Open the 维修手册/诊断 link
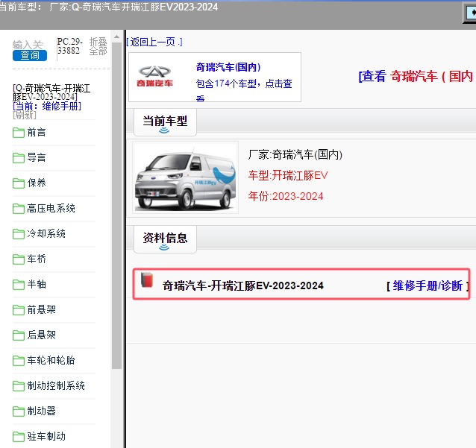The width and height of the screenshot is (476, 448). (428, 285)
